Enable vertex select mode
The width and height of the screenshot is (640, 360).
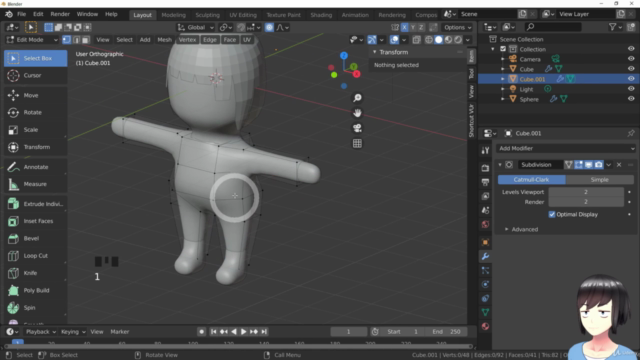tap(67, 40)
